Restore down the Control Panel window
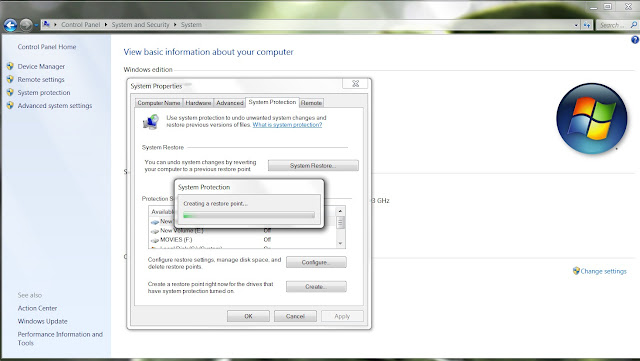 (607, 6)
